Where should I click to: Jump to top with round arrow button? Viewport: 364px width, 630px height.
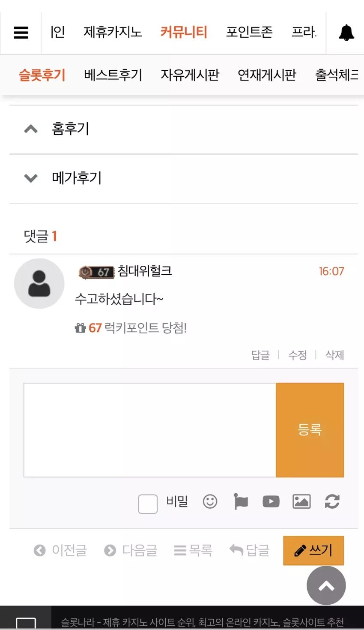(326, 585)
